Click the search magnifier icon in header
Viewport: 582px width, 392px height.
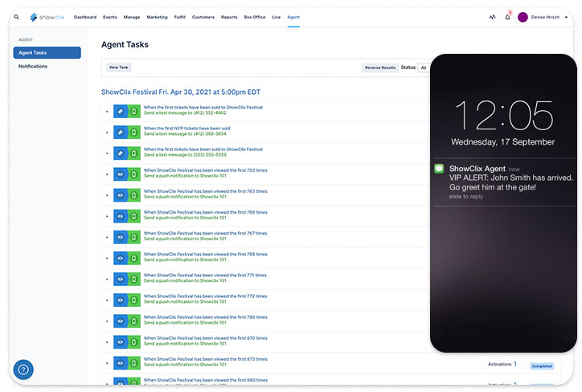(16, 17)
